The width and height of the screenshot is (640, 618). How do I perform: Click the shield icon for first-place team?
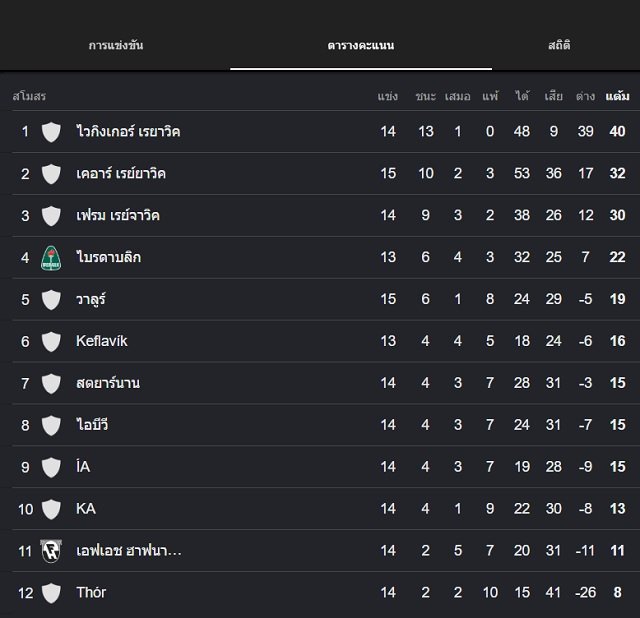point(51,132)
